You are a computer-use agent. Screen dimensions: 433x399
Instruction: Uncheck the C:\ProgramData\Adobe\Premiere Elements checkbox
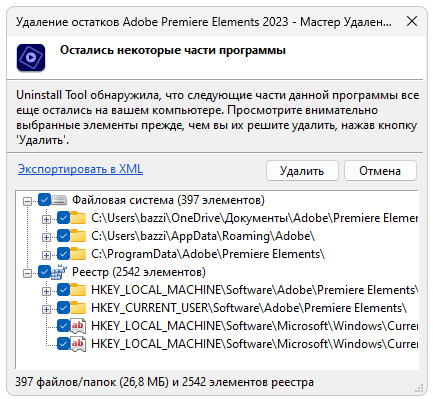[63, 254]
